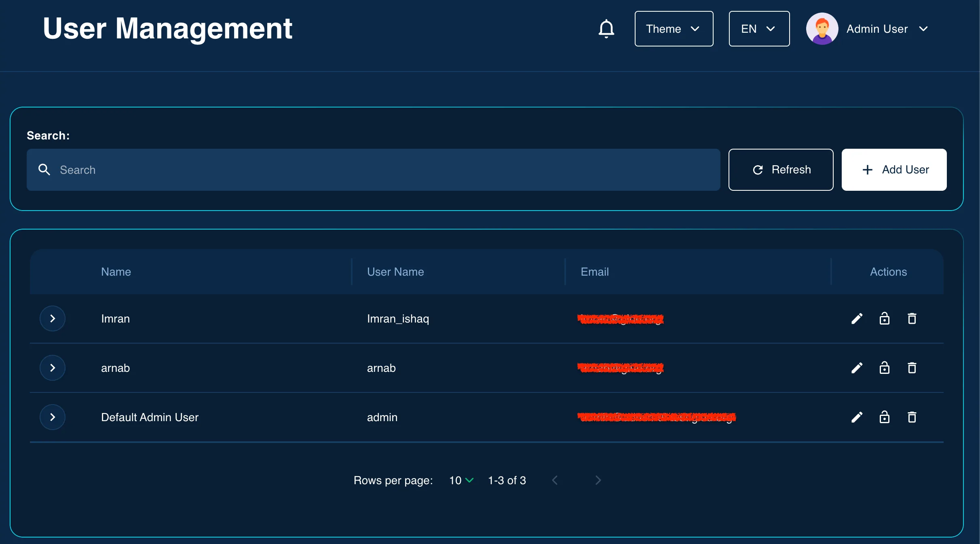The height and width of the screenshot is (544, 980).
Task: Focus the Search input field
Action: click(373, 170)
